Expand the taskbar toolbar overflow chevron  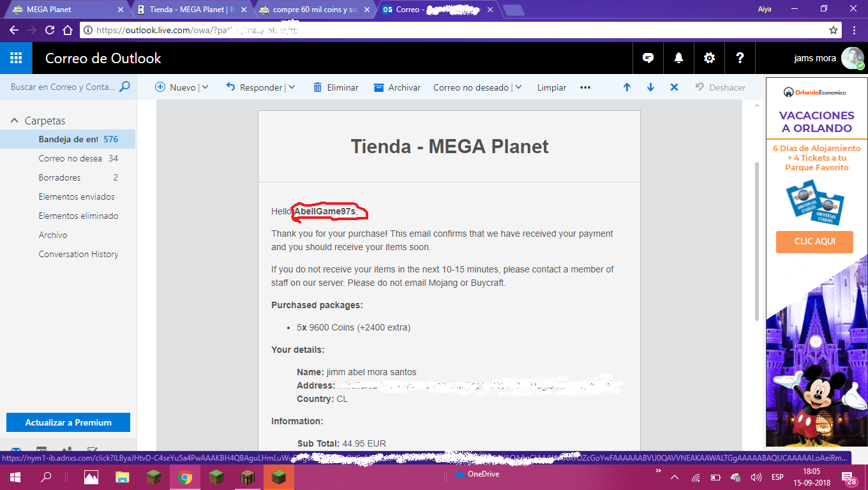coord(658,471)
